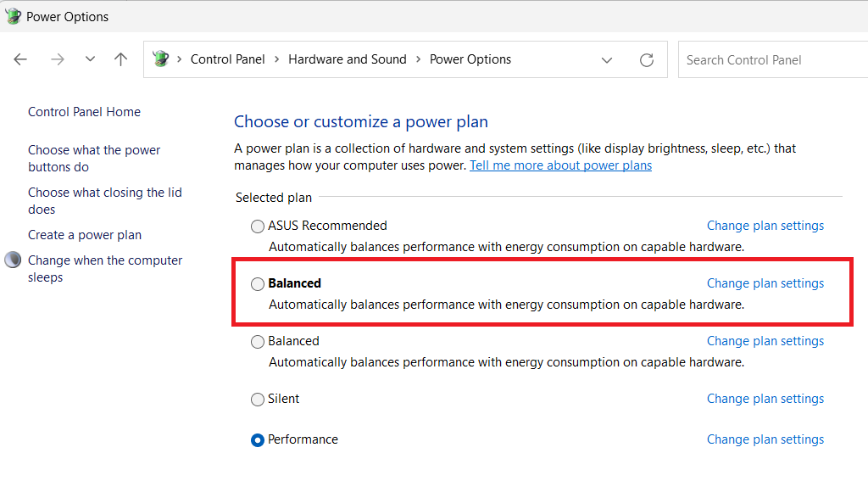Click the Power Options address bar icon
This screenshot has width=868, height=481.
(161, 59)
